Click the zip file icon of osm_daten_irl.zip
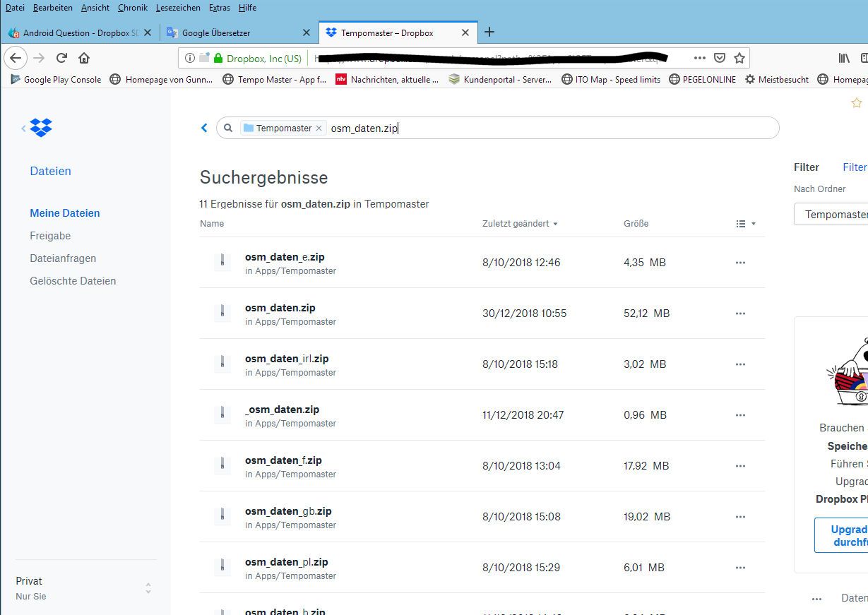The height and width of the screenshot is (615, 868). pyautogui.click(x=222, y=362)
